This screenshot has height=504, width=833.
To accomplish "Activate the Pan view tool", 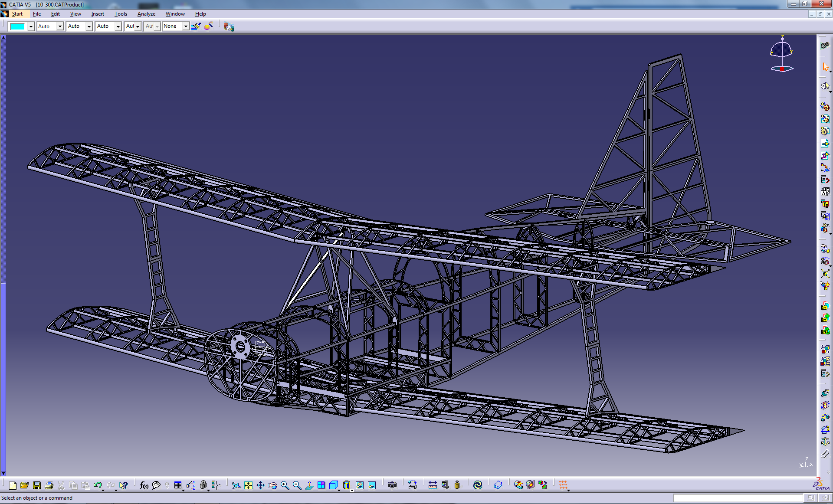I will tap(260, 485).
